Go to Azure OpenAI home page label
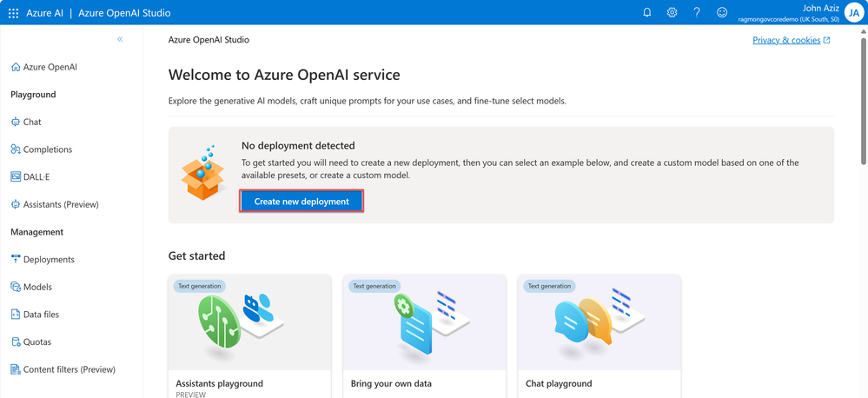Screen dimensions: 868x398 [50, 67]
